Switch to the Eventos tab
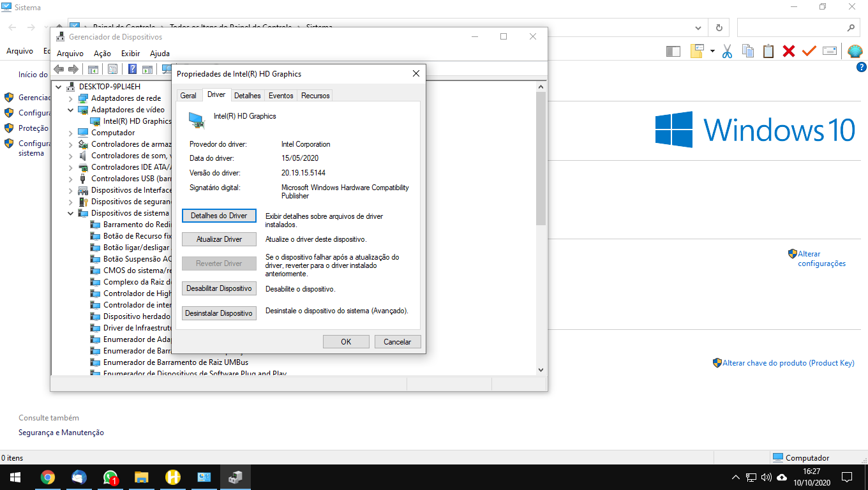The width and height of the screenshot is (868, 490). coord(281,96)
